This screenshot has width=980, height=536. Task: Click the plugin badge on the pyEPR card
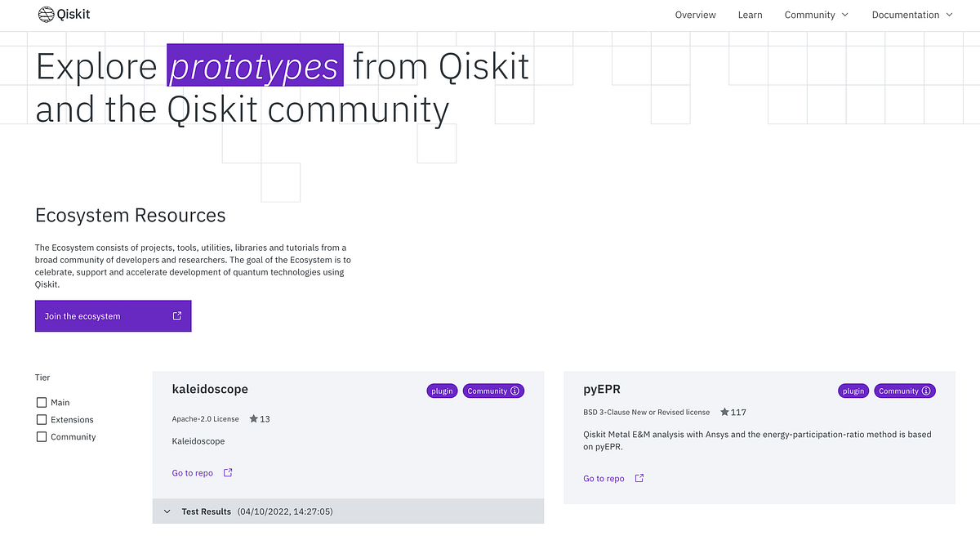pos(853,391)
